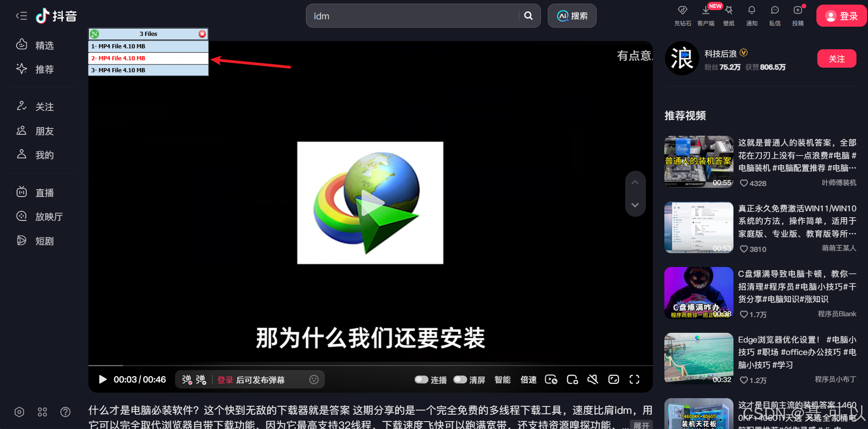This screenshot has height=429, width=868.
Task: Click the green N icon in download panel
Action: [94, 34]
